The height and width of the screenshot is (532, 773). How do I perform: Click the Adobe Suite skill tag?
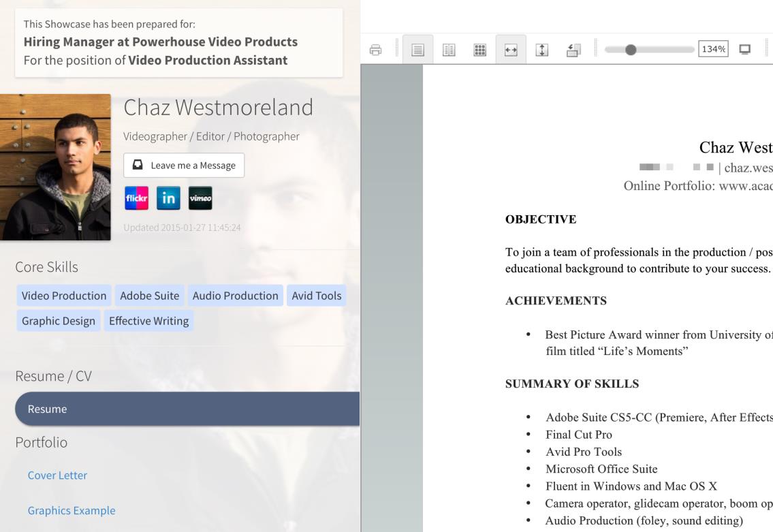tap(149, 296)
